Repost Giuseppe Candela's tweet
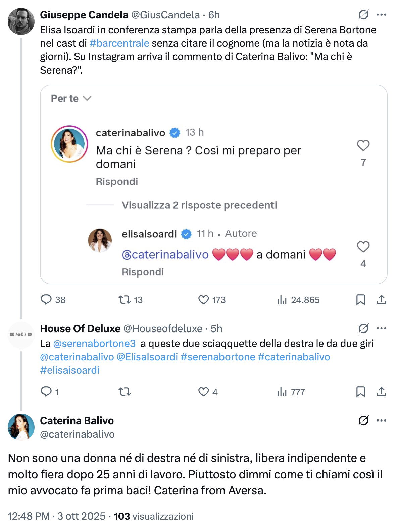Screen dimensions: 398x532 (125, 299)
